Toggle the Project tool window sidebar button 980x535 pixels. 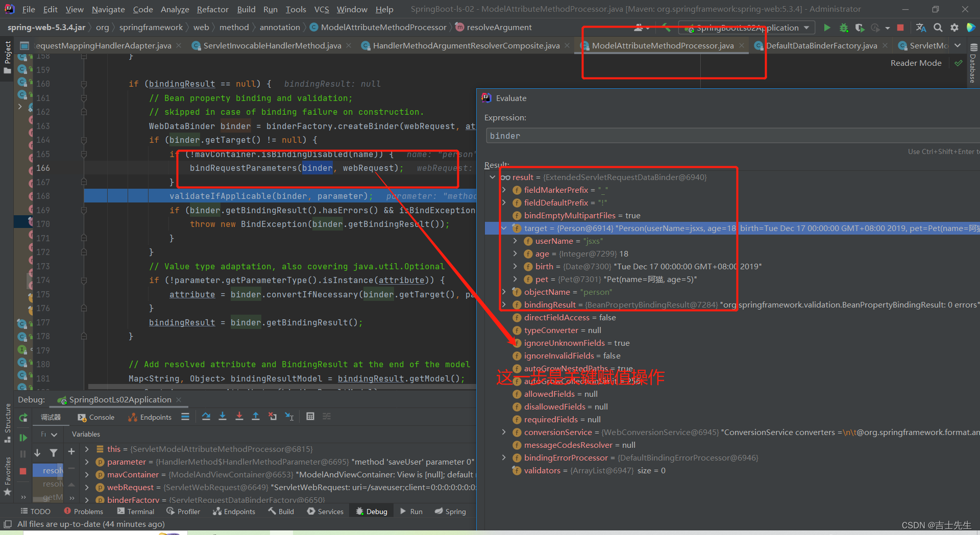pyautogui.click(x=7, y=57)
